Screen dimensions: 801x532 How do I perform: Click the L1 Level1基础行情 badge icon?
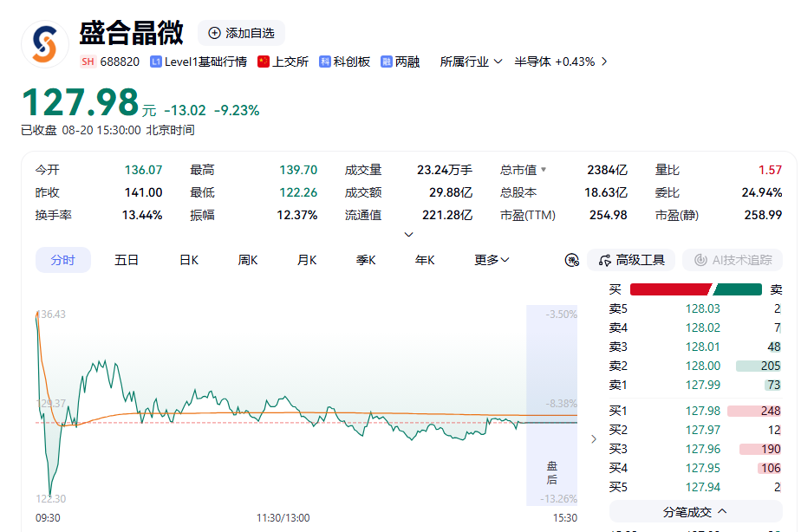(156, 62)
